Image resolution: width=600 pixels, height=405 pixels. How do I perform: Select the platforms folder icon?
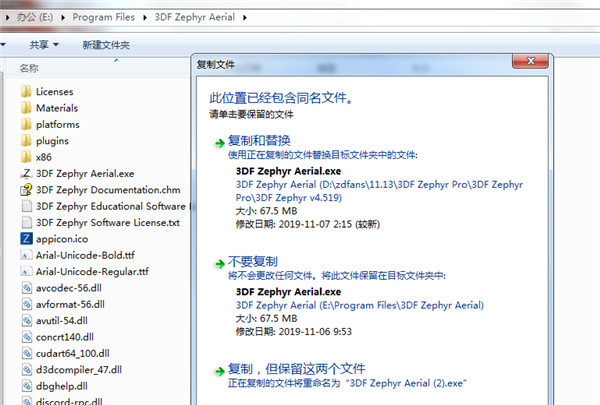tap(26, 124)
